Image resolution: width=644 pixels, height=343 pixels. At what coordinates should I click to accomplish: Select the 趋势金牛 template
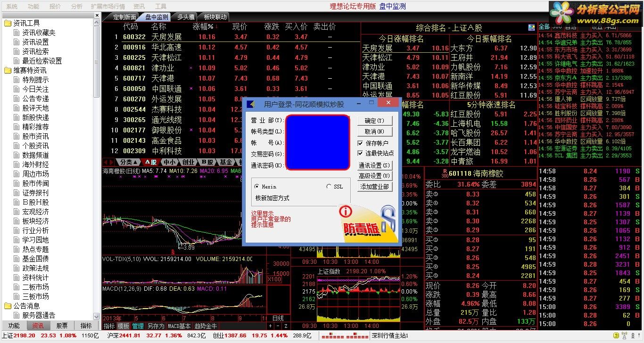pos(206,326)
